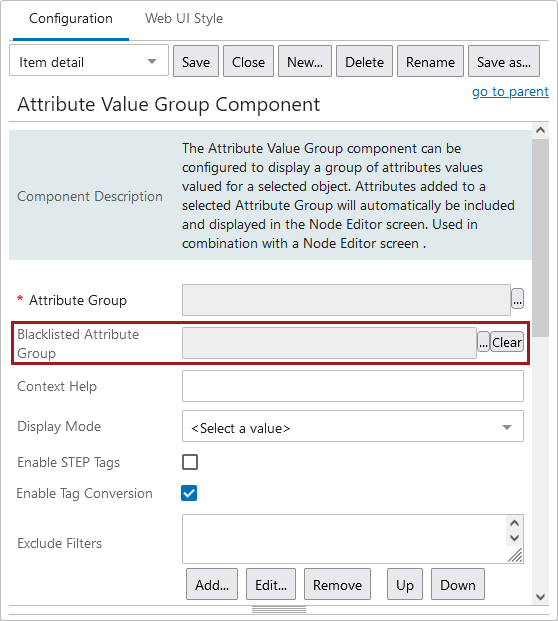
Task: Click the main panel scroll up arrow
Action: 540,130
